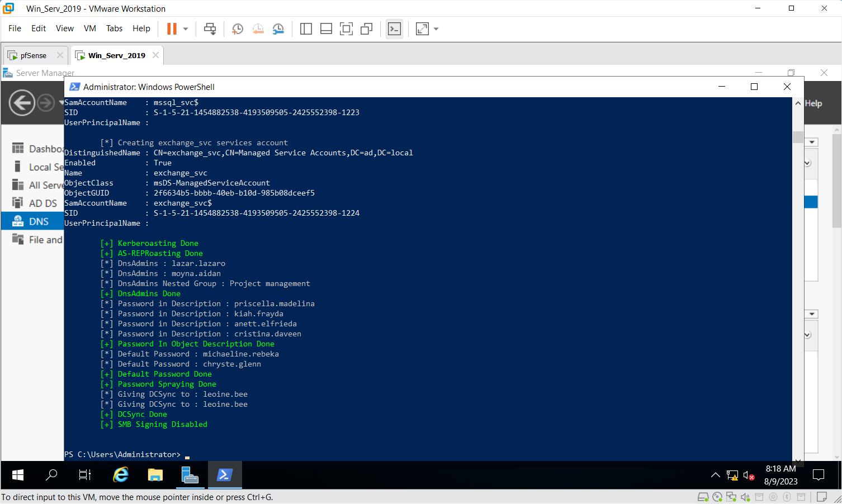This screenshot has height=504, width=842.
Task: Click the PowerShell window title icon
Action: pyautogui.click(x=74, y=87)
